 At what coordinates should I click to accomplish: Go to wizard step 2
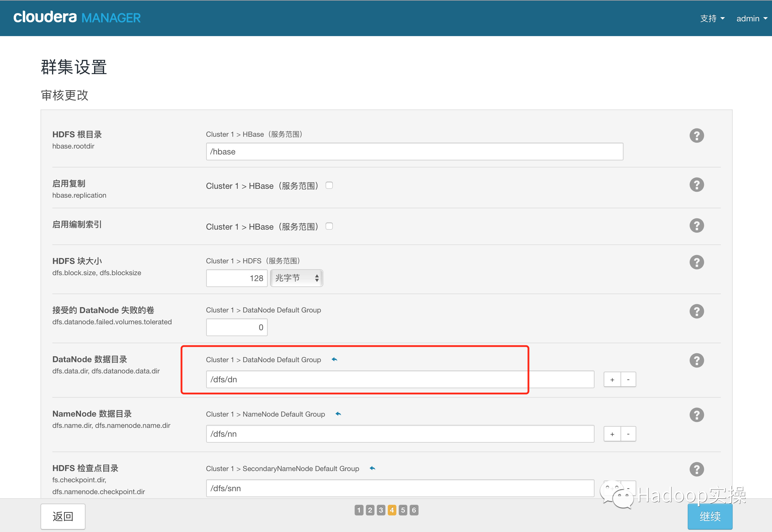coord(370,510)
